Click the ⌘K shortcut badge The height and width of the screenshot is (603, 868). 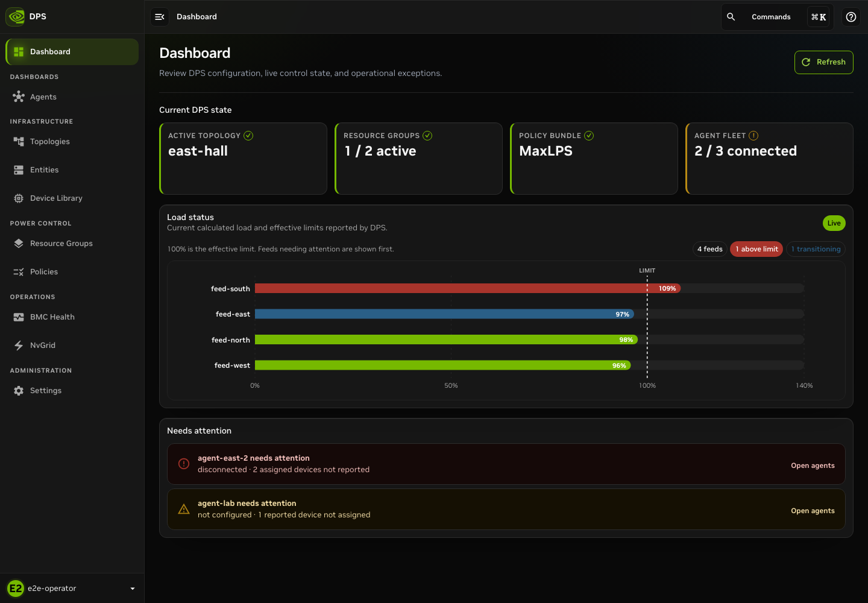(x=819, y=17)
